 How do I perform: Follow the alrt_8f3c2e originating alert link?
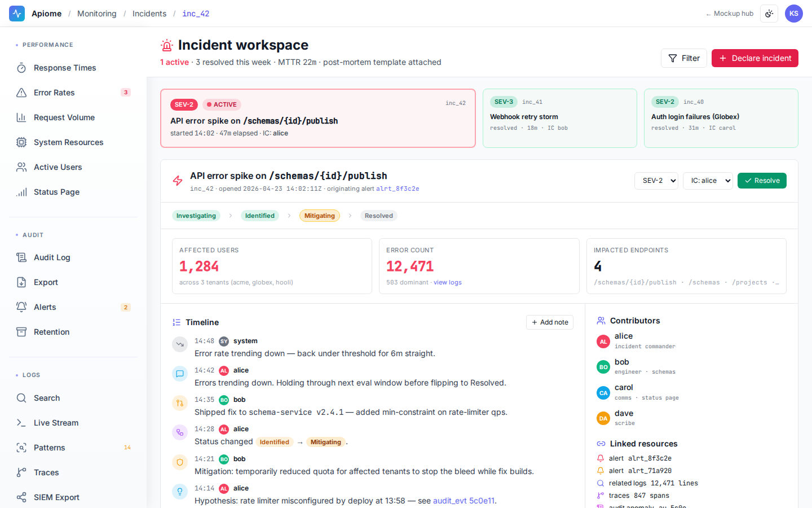pyautogui.click(x=398, y=189)
